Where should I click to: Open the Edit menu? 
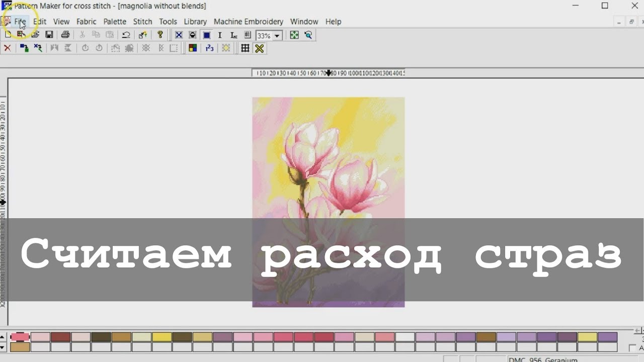tap(40, 22)
